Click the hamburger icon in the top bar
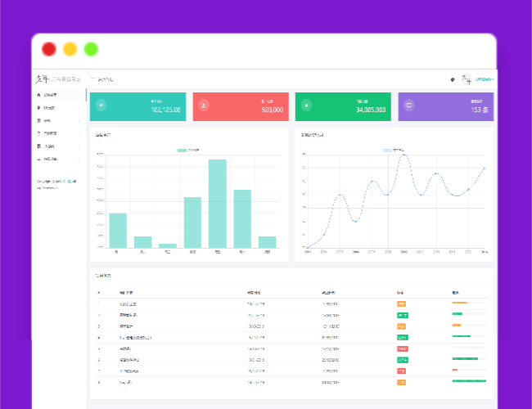532x409 pixels. (x=92, y=79)
